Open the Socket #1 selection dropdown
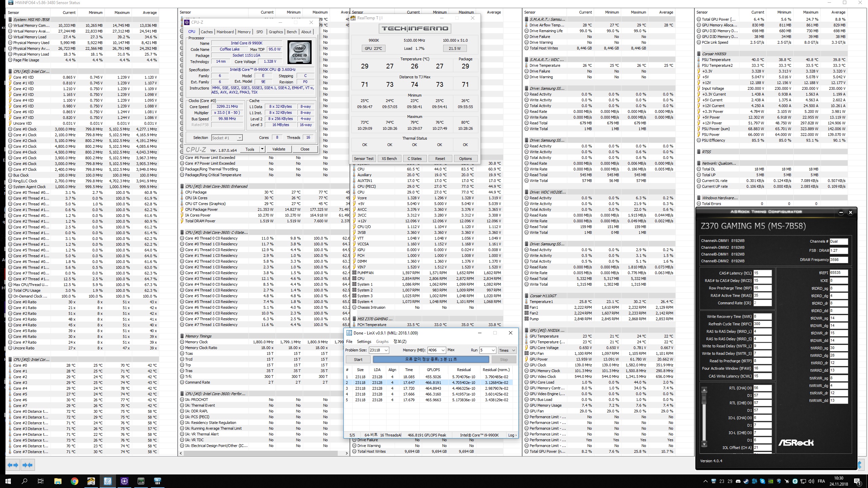The width and height of the screenshot is (868, 488). point(239,138)
